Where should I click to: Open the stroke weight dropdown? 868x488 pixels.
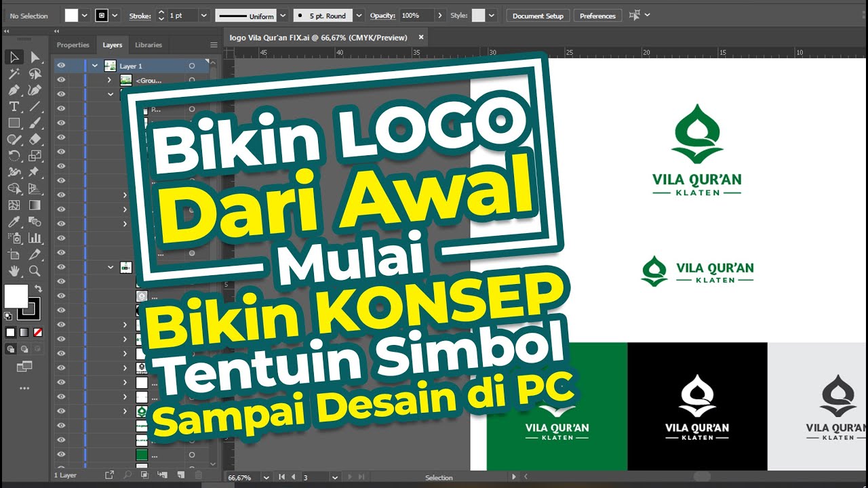203,15
